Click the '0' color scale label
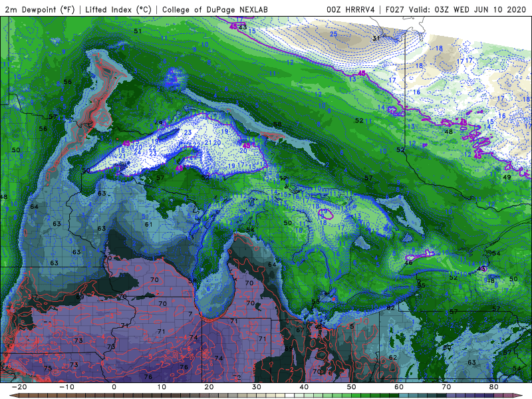Image resolution: width=532 pixels, height=399 pixels. 114,387
